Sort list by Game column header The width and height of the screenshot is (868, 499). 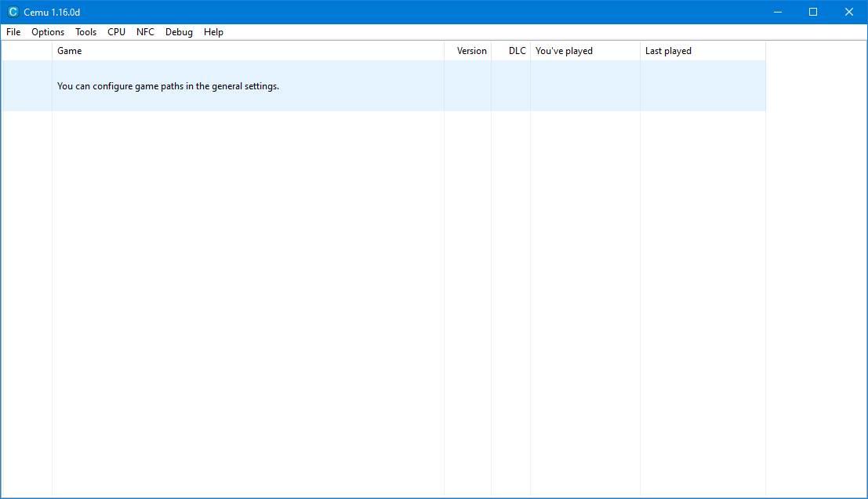248,51
